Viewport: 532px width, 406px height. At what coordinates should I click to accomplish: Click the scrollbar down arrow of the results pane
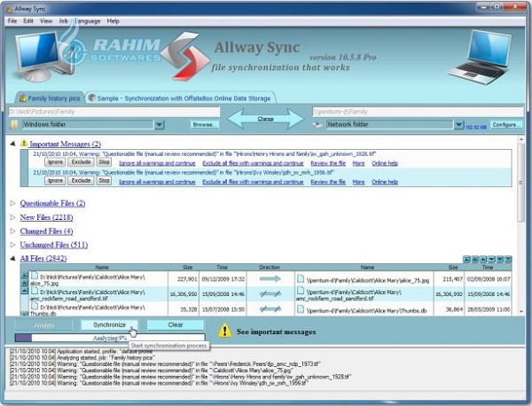click(521, 311)
